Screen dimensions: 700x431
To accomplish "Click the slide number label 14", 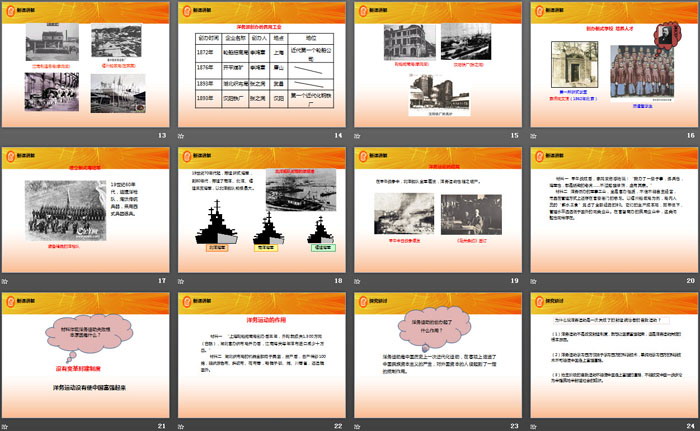I will pos(338,135).
